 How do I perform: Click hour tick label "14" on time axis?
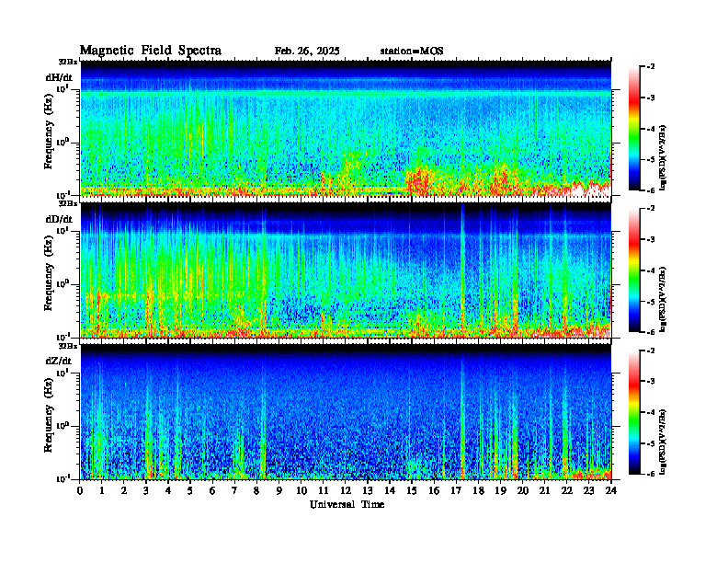click(390, 491)
